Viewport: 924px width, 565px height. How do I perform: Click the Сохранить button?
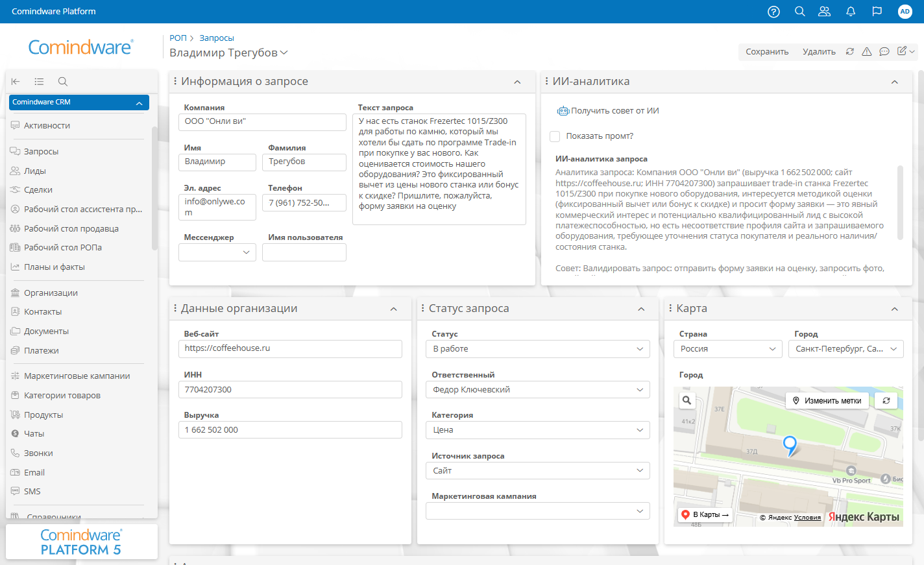click(x=766, y=51)
